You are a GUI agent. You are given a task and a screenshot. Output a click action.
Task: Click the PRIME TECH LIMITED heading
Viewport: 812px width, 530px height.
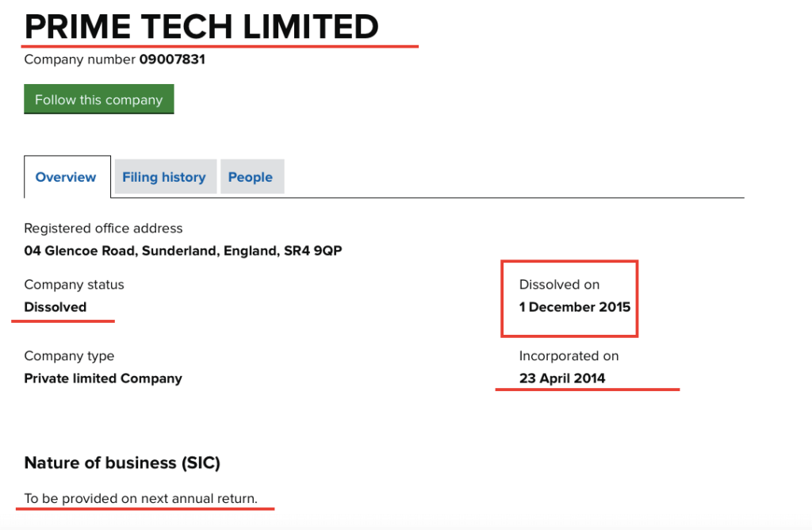click(201, 28)
